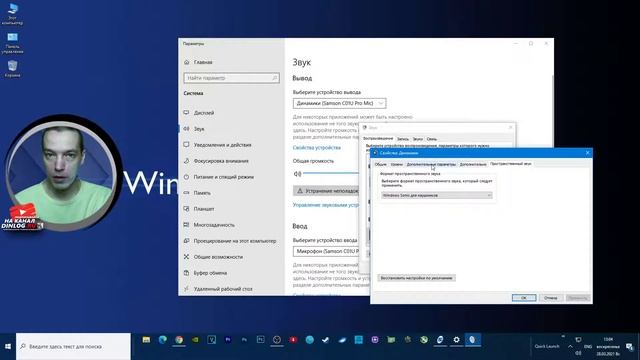Open Фокусировка внимания settings page
Screen dimensions: 640x360
221,161
